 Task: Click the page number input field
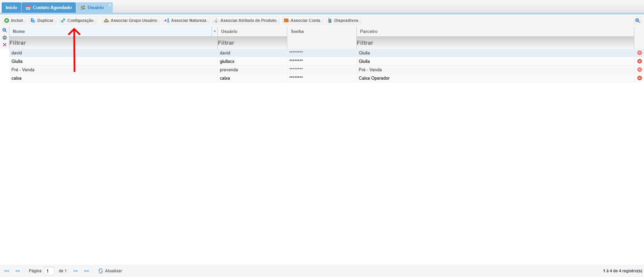pos(49,271)
